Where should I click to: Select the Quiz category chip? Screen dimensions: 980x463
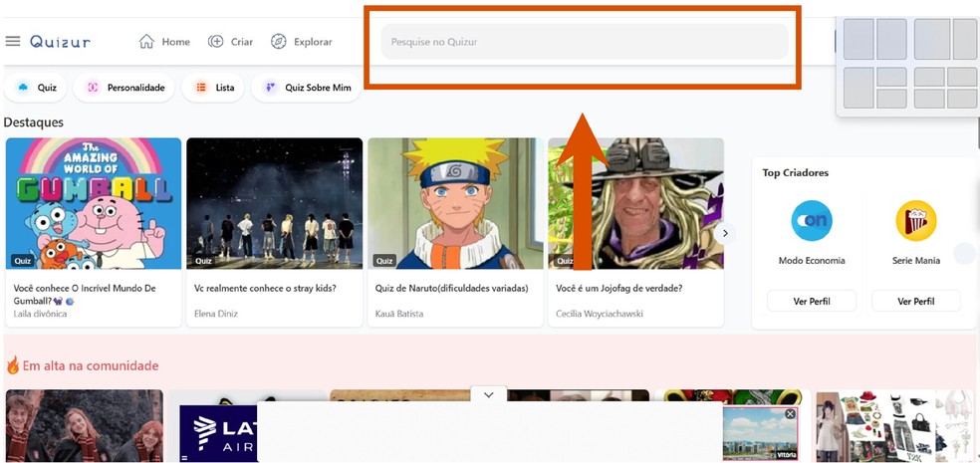click(x=36, y=88)
